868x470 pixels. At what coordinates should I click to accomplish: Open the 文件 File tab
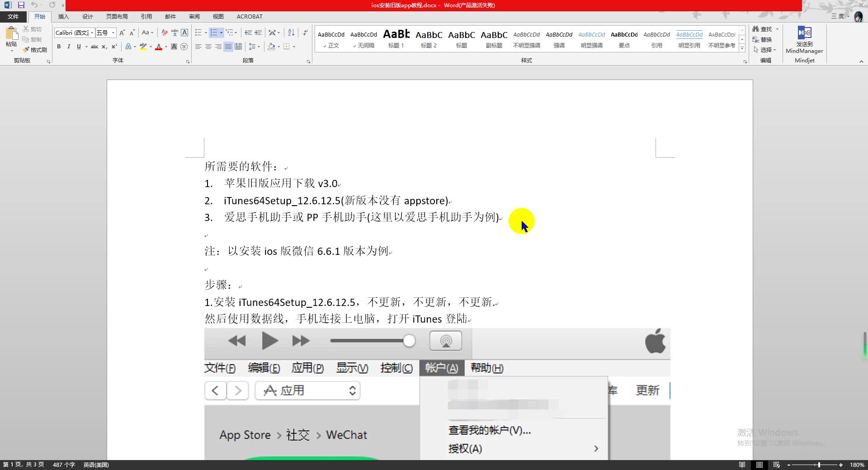point(13,16)
